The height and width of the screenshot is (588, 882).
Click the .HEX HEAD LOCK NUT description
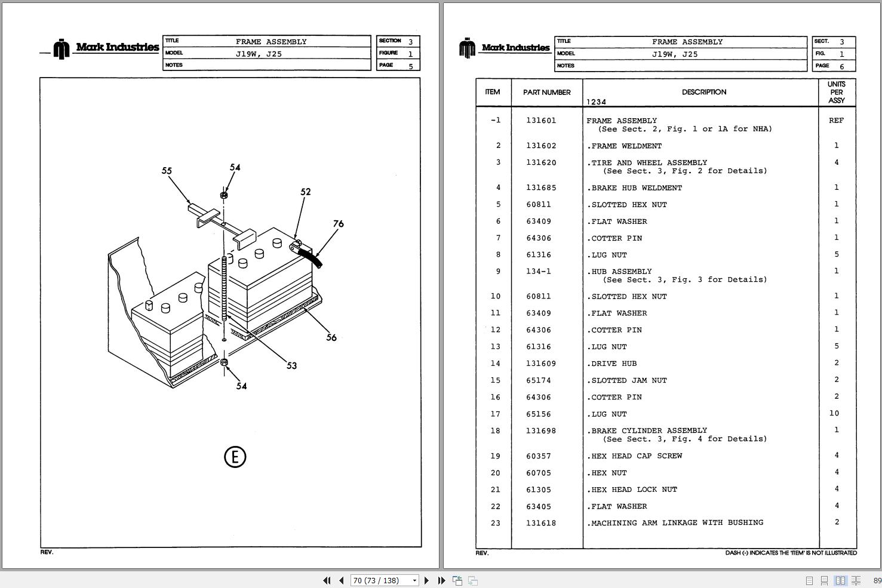pos(632,489)
